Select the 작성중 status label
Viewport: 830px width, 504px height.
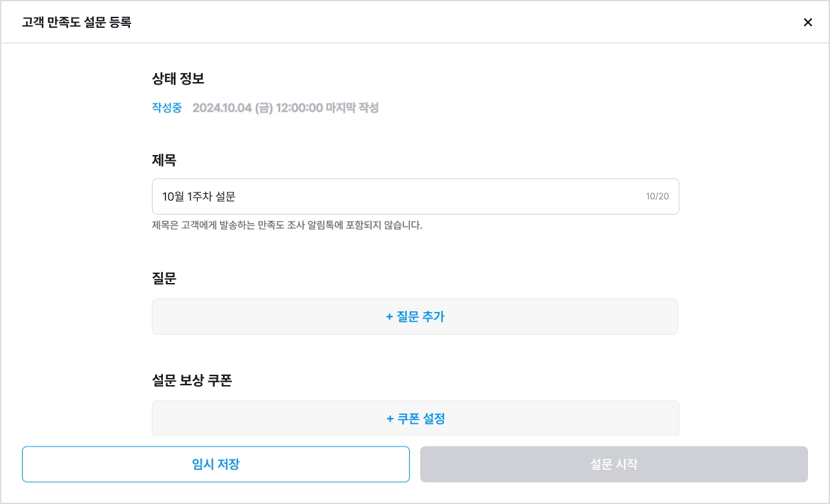167,108
